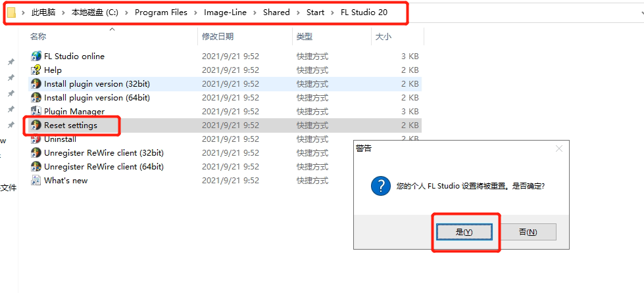Go to Program Files in breadcrumb
The height and width of the screenshot is (293, 644).
pyautogui.click(x=161, y=12)
